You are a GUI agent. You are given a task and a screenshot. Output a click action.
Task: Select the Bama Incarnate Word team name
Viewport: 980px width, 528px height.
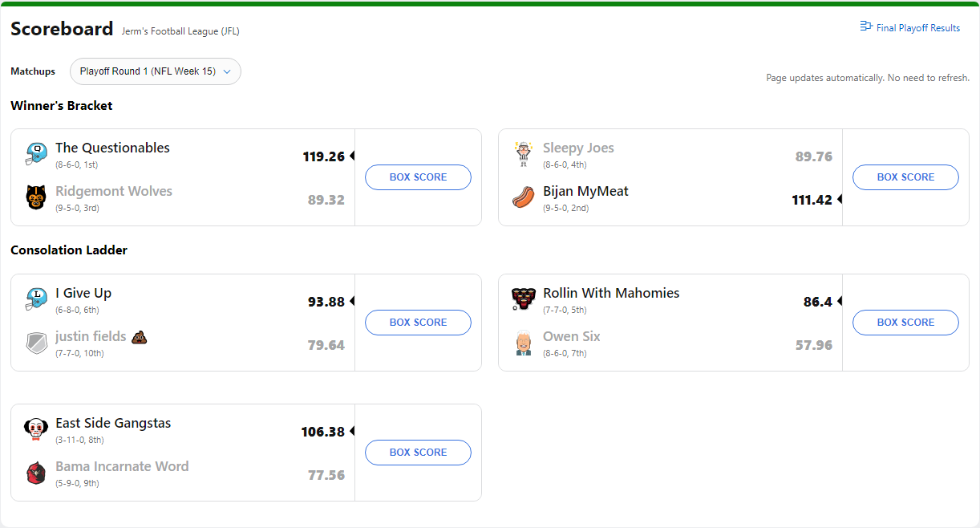[x=122, y=466]
